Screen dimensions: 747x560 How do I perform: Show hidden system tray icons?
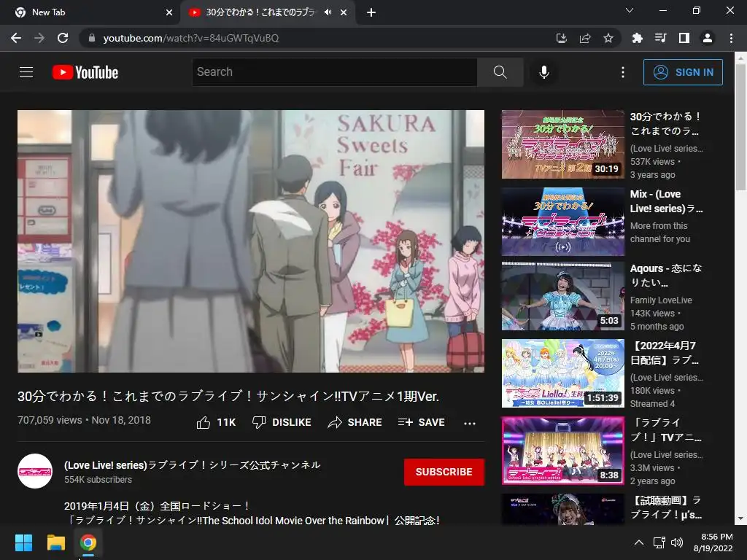pos(639,542)
